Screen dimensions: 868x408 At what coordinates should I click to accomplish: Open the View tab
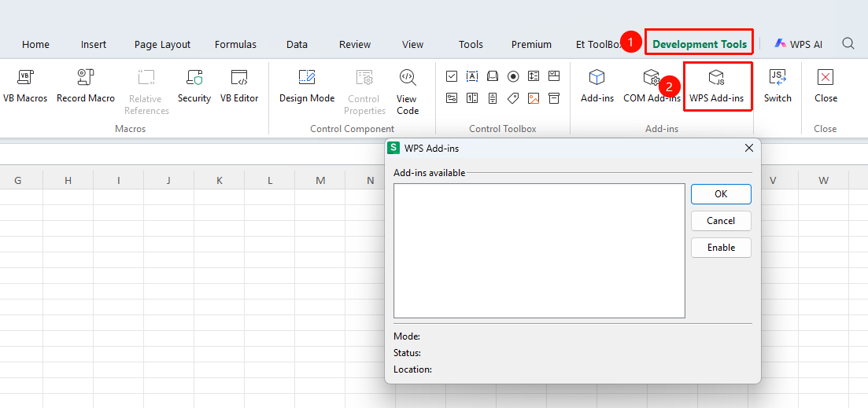413,45
